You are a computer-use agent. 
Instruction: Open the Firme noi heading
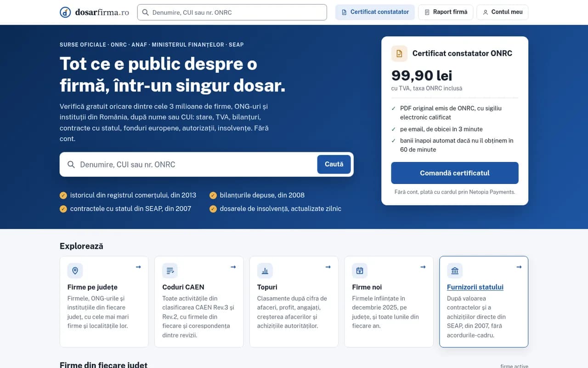[x=367, y=287]
